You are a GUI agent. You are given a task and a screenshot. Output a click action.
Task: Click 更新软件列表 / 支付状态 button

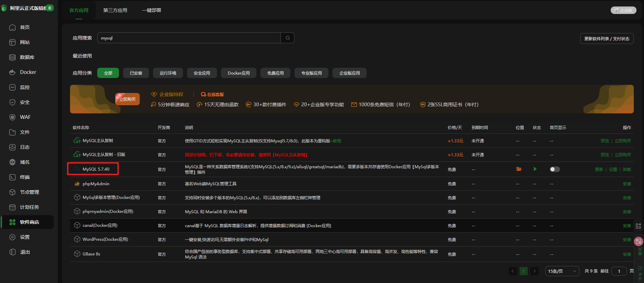(607, 38)
